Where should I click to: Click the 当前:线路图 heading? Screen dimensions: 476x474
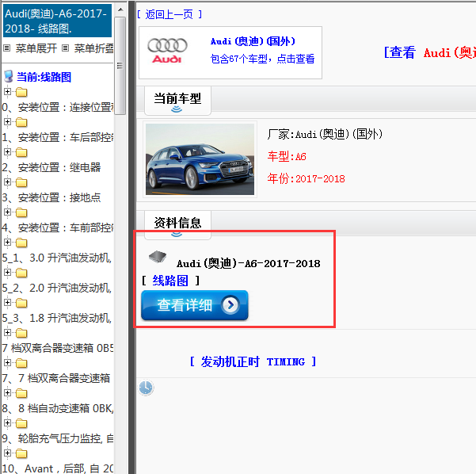click(x=44, y=77)
